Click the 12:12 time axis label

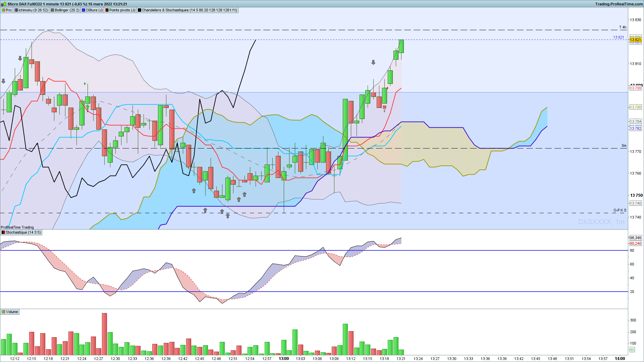click(15, 359)
